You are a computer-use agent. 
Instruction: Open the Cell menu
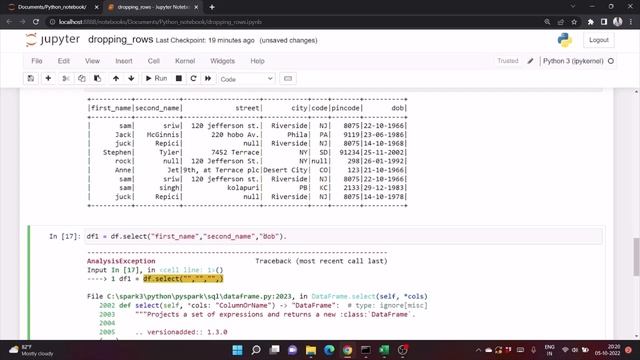153,61
